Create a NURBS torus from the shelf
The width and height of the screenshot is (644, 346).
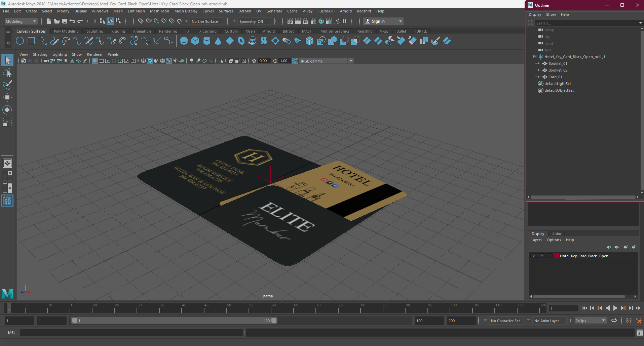[x=241, y=41]
